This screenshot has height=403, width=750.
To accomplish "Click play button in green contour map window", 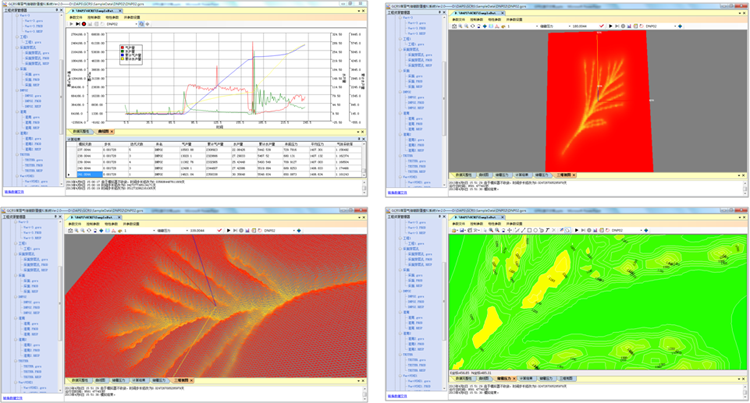I will pos(576,230).
